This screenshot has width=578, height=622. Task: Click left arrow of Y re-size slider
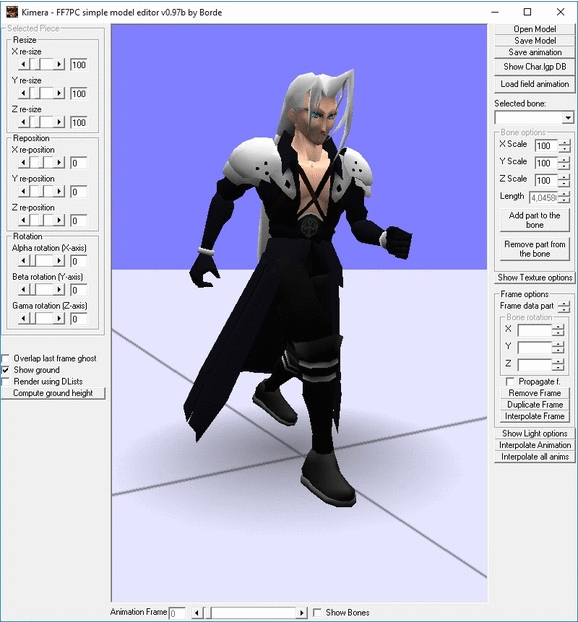pos(24,93)
